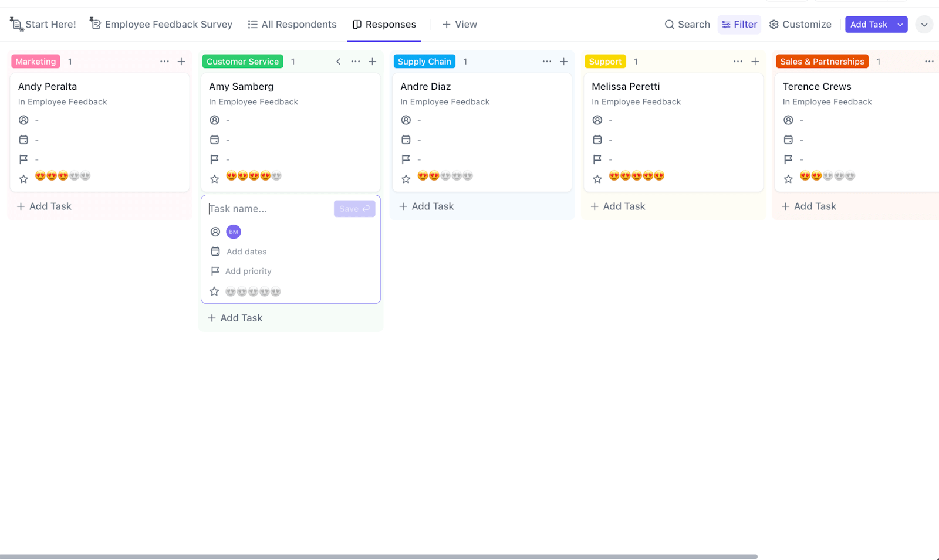
Task: Open dropdown arrow beside Add Task button
Action: pyautogui.click(x=900, y=24)
